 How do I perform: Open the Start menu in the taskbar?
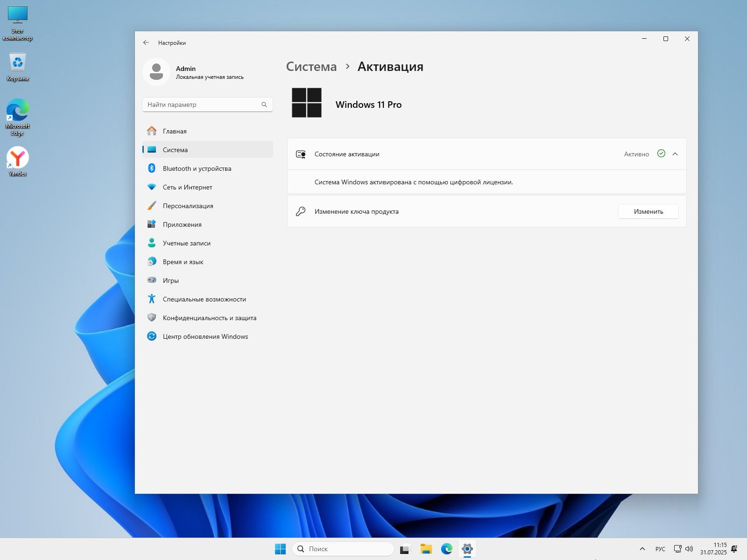280,549
